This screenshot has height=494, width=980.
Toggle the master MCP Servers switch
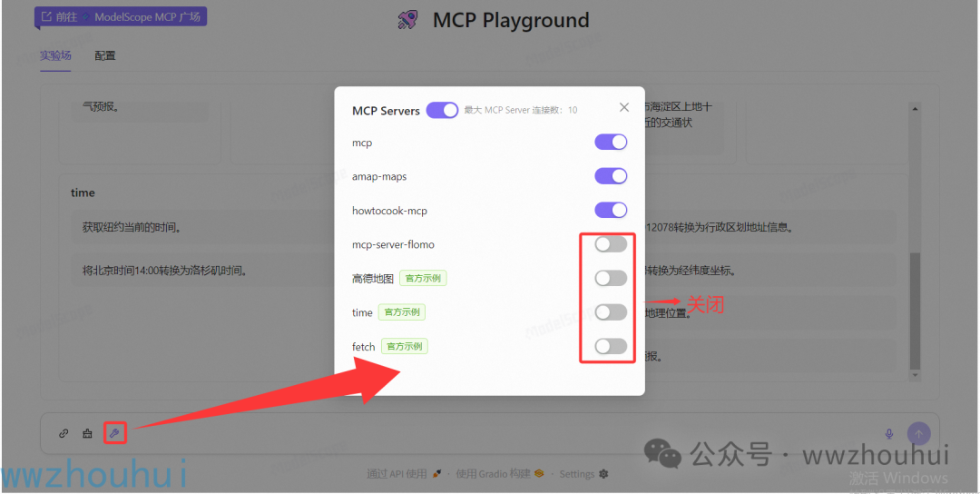point(442,111)
